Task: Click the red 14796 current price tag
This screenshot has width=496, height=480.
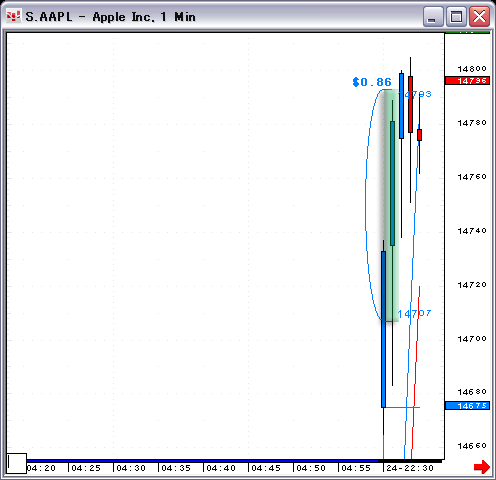Action: click(467, 81)
